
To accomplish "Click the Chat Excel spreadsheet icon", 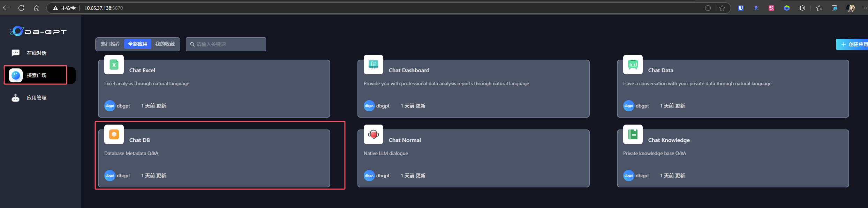I will [114, 65].
